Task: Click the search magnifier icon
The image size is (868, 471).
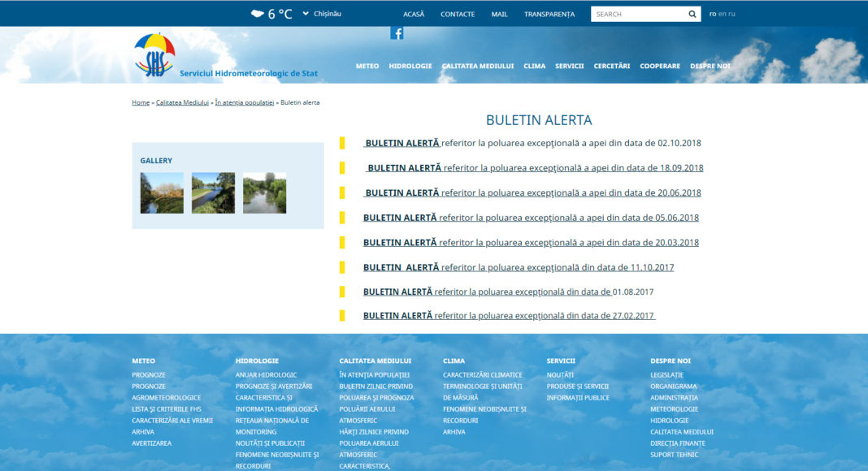Action: (x=692, y=15)
